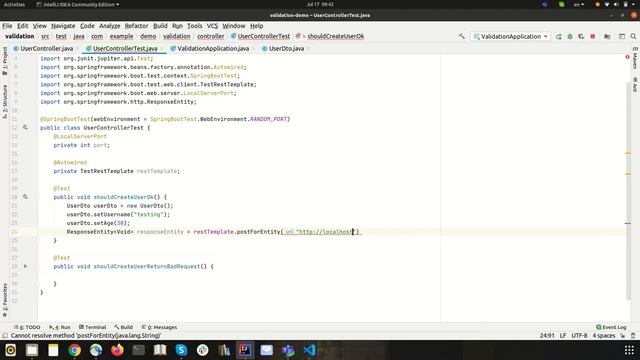This screenshot has height=360, width=640.
Task: Click the error indicator at the editor top-right
Action: [627, 57]
